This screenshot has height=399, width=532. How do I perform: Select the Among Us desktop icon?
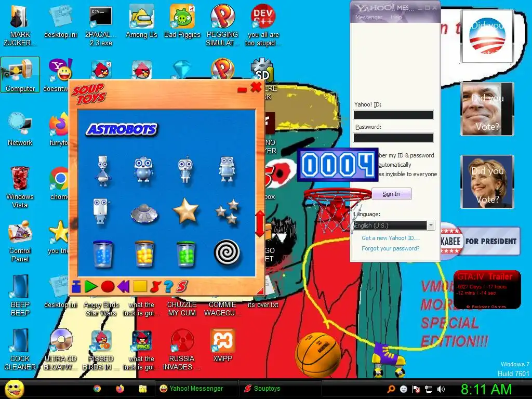point(141,21)
